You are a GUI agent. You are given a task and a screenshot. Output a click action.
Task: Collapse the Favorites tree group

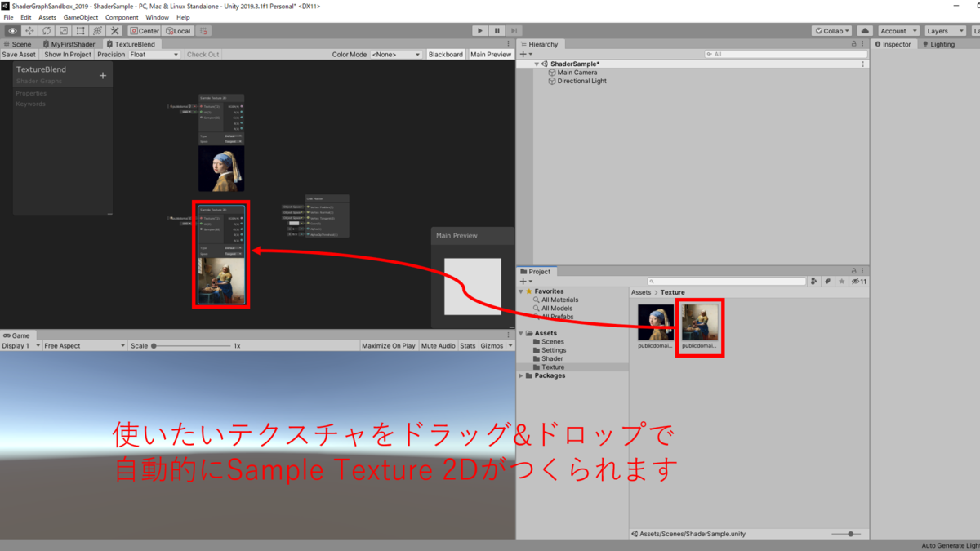[520, 291]
